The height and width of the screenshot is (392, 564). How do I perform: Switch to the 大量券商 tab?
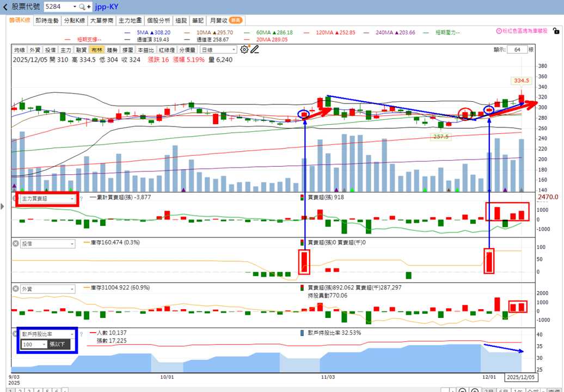pos(102,21)
